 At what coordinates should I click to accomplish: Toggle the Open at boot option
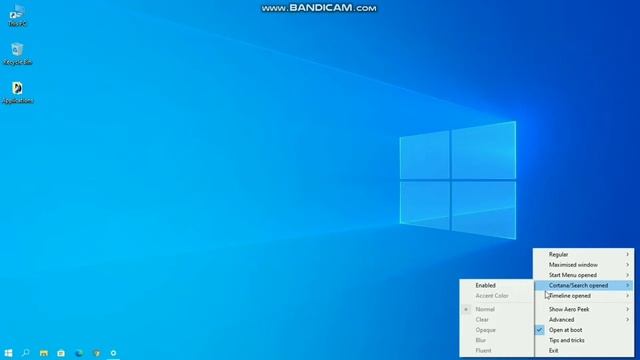click(584, 330)
